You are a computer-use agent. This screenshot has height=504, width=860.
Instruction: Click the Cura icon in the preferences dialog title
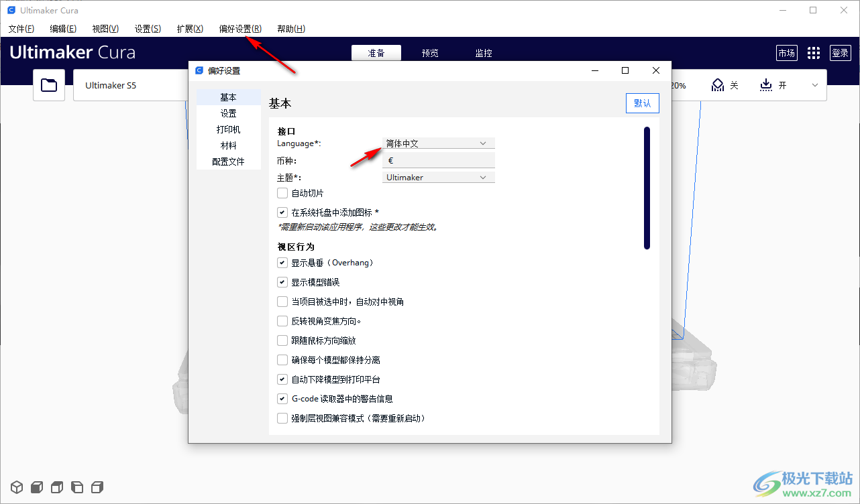point(199,70)
